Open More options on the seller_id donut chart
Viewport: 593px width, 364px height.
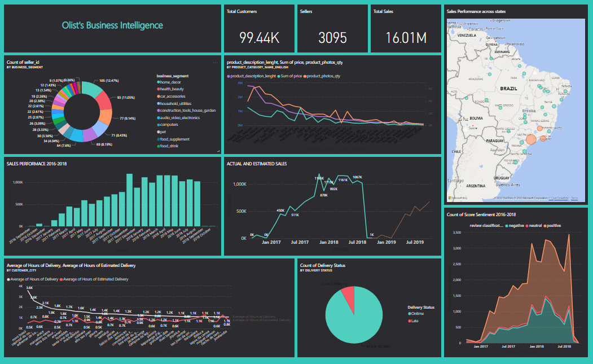(x=215, y=63)
